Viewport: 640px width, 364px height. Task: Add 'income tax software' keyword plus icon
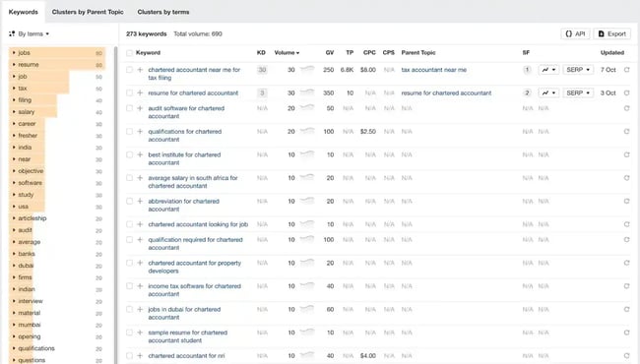coord(140,286)
